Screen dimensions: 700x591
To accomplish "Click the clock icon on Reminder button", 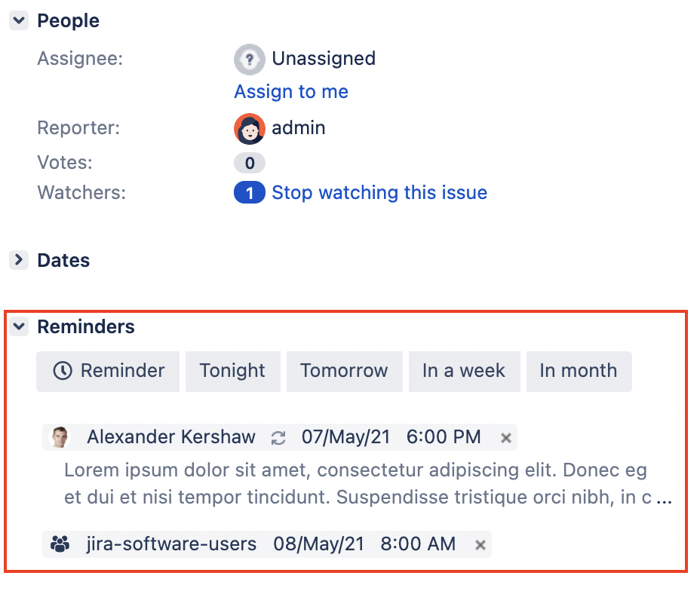I will [x=63, y=371].
